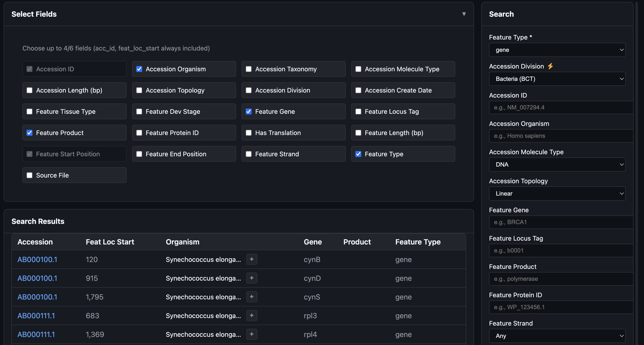644x345 pixels.
Task: Expand organism text in the cynS row
Action: click(x=252, y=297)
